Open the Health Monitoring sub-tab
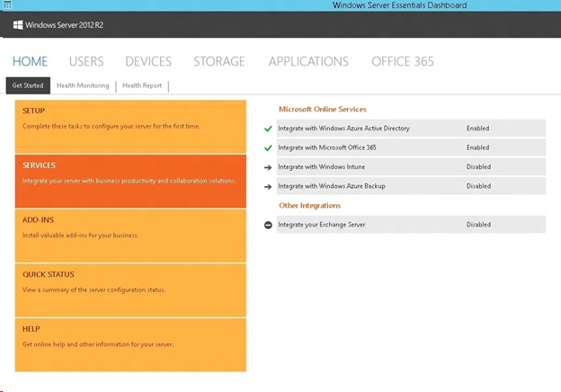 pos(83,85)
